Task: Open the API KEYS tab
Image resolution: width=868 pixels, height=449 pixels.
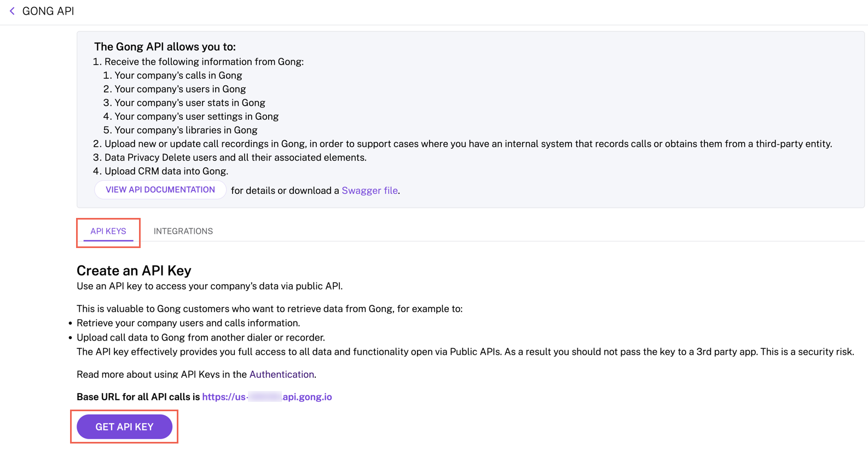Action: point(108,231)
